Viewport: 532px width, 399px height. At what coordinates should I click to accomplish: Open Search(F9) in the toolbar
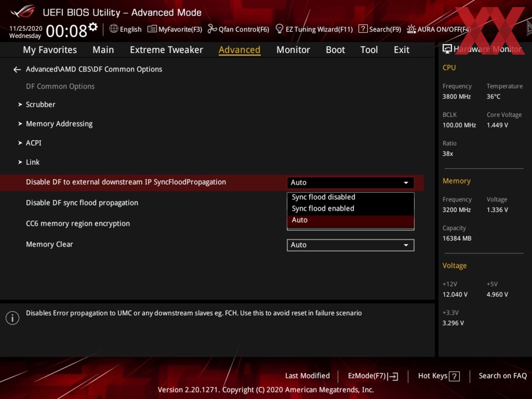(x=380, y=29)
